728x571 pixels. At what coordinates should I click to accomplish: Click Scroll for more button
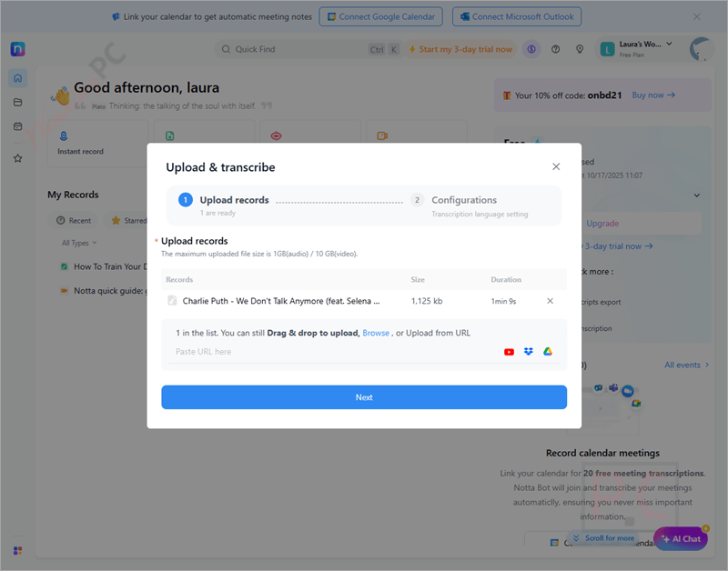click(x=603, y=538)
